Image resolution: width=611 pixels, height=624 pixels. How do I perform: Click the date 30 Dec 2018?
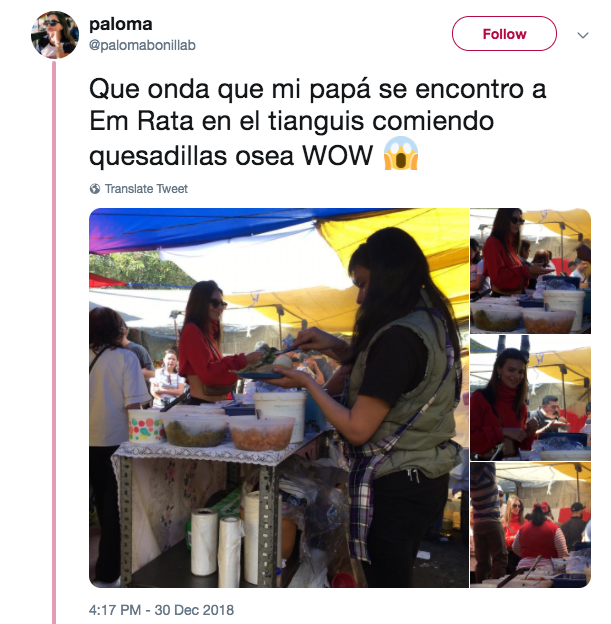pyautogui.click(x=194, y=610)
